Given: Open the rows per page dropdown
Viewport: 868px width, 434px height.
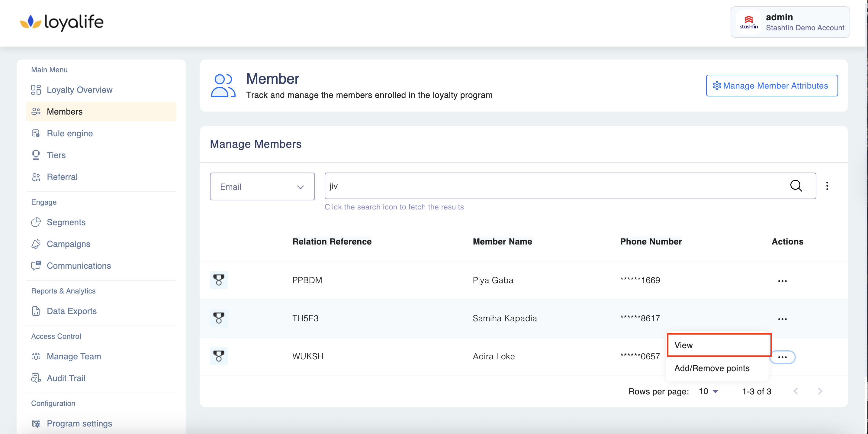Looking at the screenshot, I should pyautogui.click(x=709, y=391).
